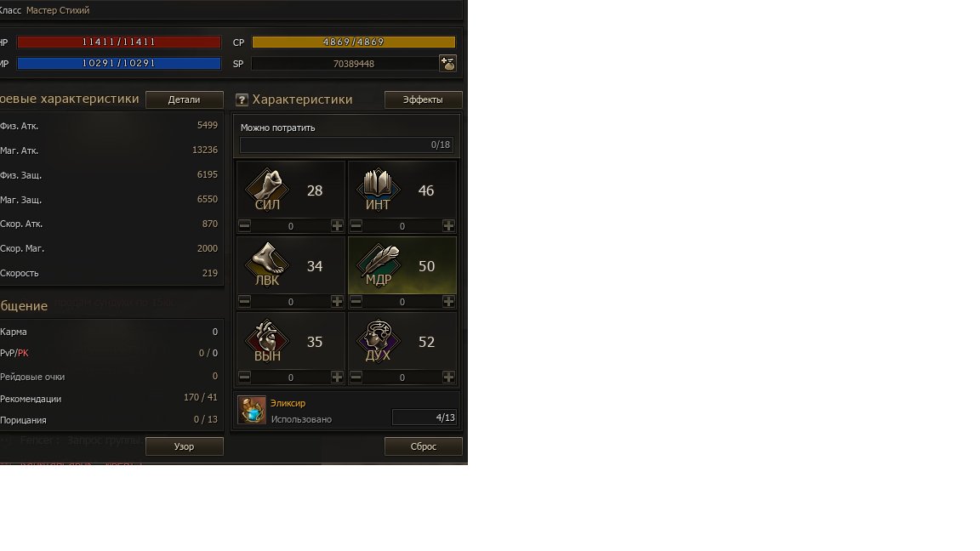Image resolution: width=980 pixels, height=551 pixels.
Task: Select the ЛВК dexterity foot icon
Action: point(267,265)
